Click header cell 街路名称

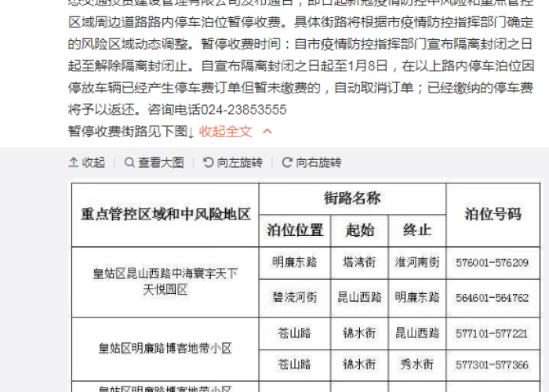352,198
